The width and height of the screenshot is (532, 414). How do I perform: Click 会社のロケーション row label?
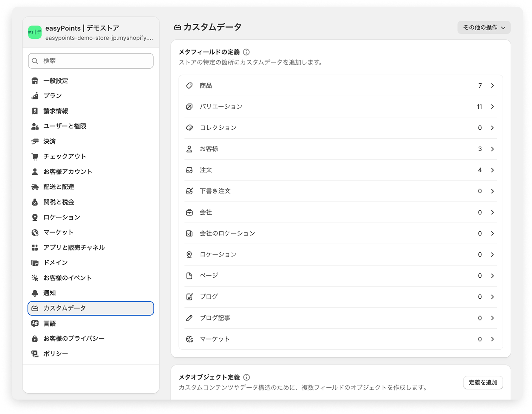(227, 233)
